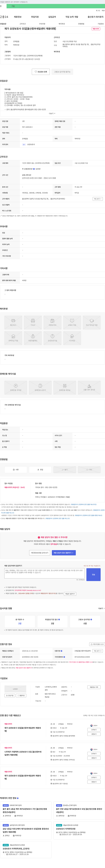Click the 거짓구인광고 신고 button
This screenshot has height=868, width=105.
tap(97, 644)
